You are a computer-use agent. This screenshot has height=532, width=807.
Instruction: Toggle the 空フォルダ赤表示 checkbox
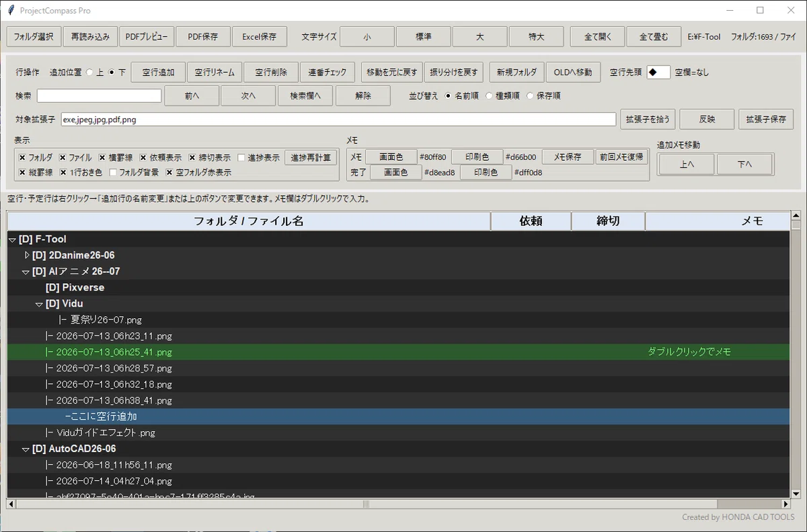pyautogui.click(x=169, y=172)
